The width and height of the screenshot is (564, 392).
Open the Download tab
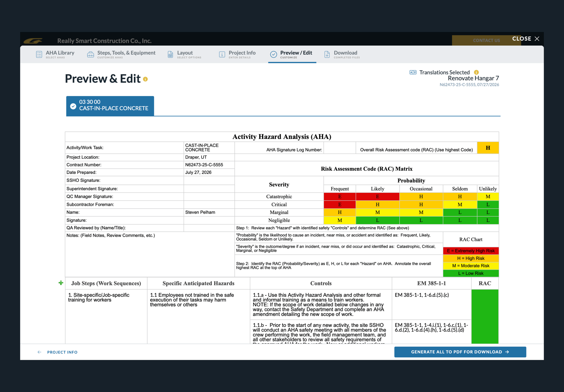click(x=342, y=54)
